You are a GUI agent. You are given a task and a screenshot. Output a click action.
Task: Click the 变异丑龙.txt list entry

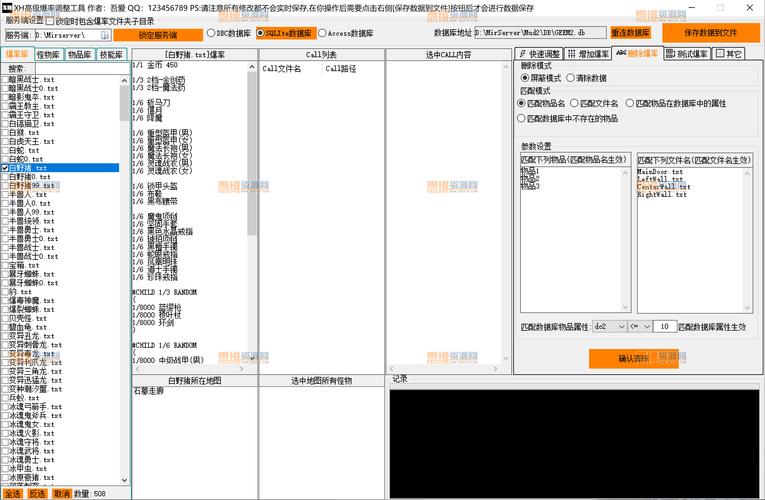click(x=32, y=336)
